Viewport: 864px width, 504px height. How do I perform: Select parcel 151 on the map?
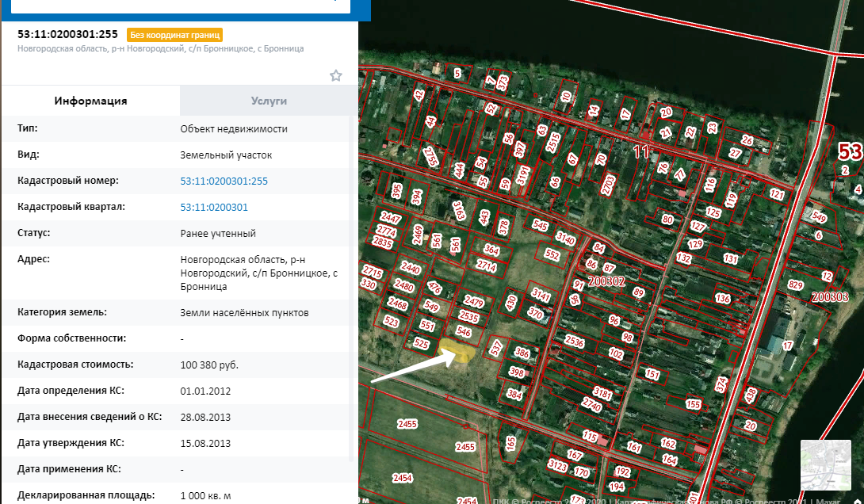[652, 375]
